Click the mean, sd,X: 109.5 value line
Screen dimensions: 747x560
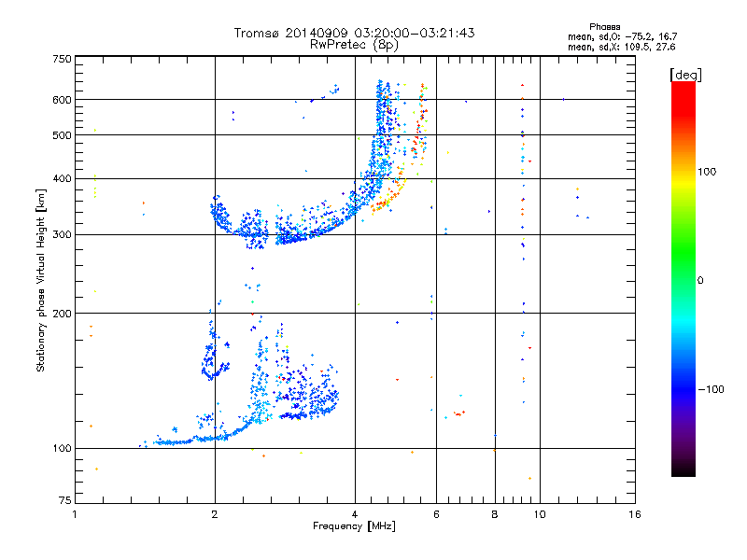point(622,47)
